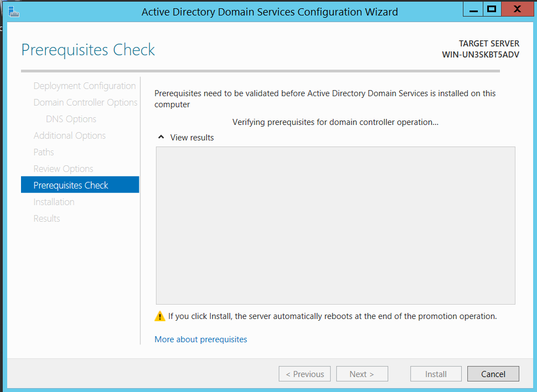Jump to the Paths step
The height and width of the screenshot is (392, 537).
pyautogui.click(x=44, y=152)
